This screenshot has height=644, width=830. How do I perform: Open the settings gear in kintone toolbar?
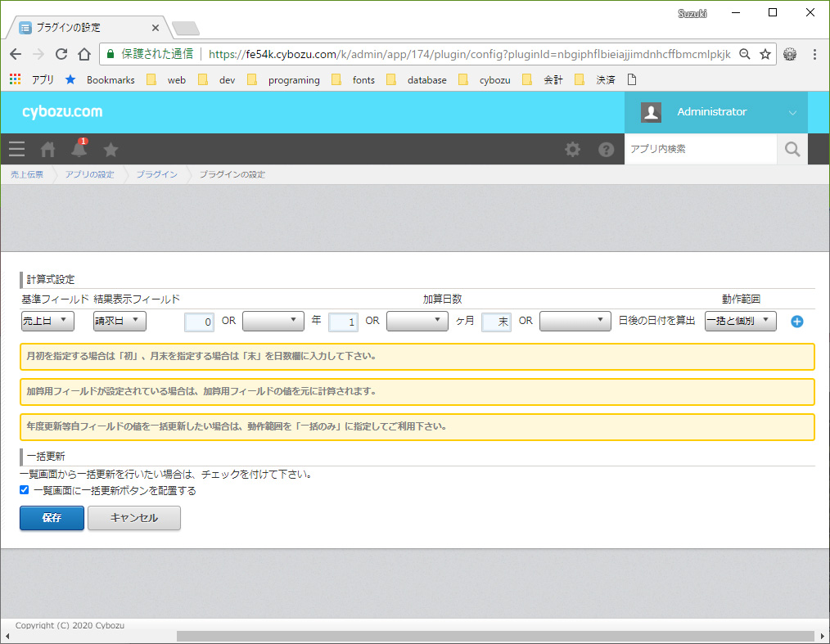click(x=572, y=149)
